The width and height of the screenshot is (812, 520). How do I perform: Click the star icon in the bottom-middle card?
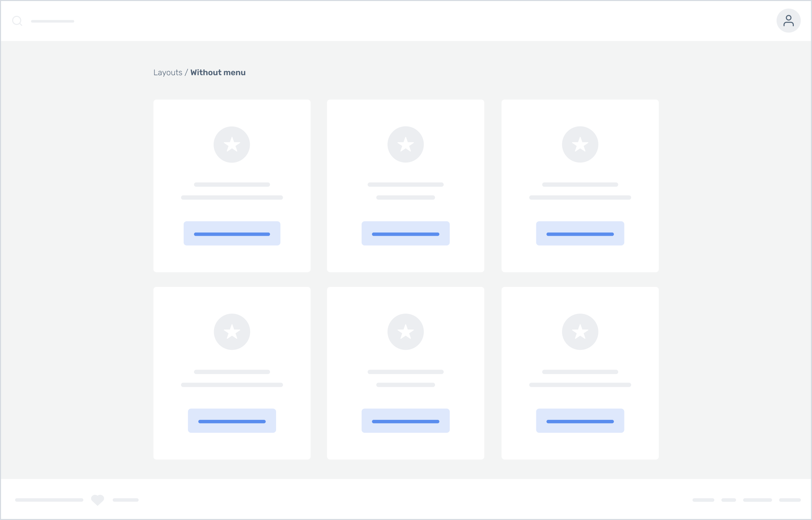(405, 331)
